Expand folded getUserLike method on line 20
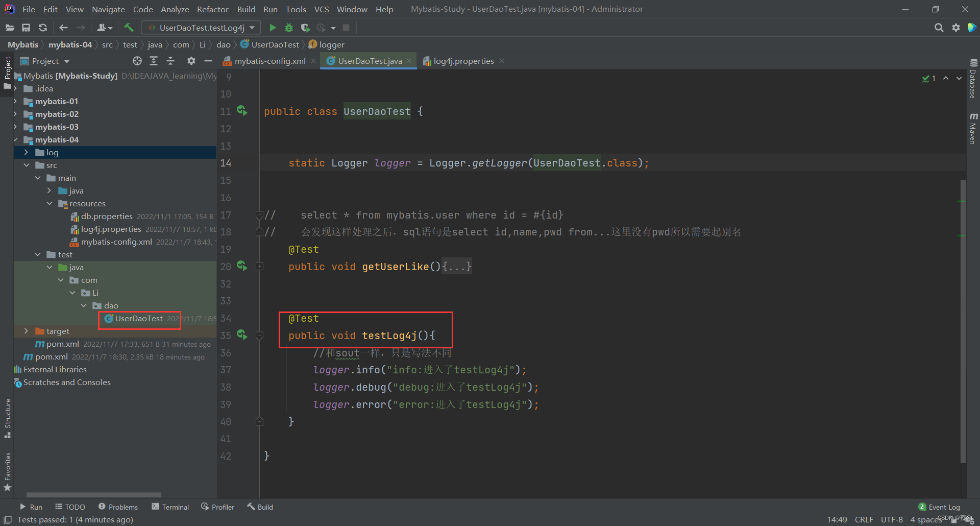 (x=259, y=266)
